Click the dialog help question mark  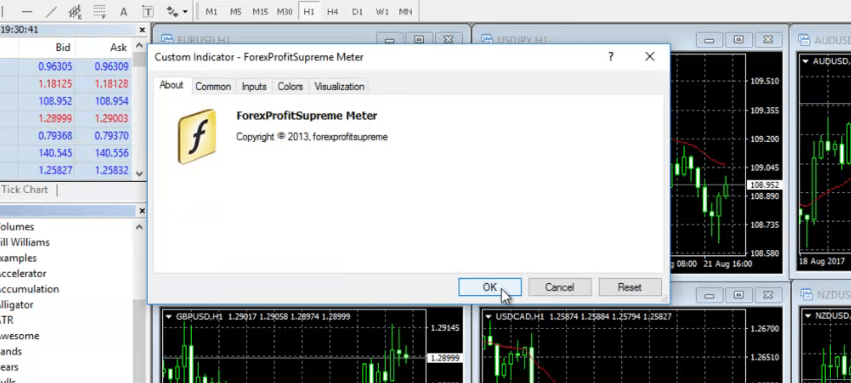tap(611, 56)
